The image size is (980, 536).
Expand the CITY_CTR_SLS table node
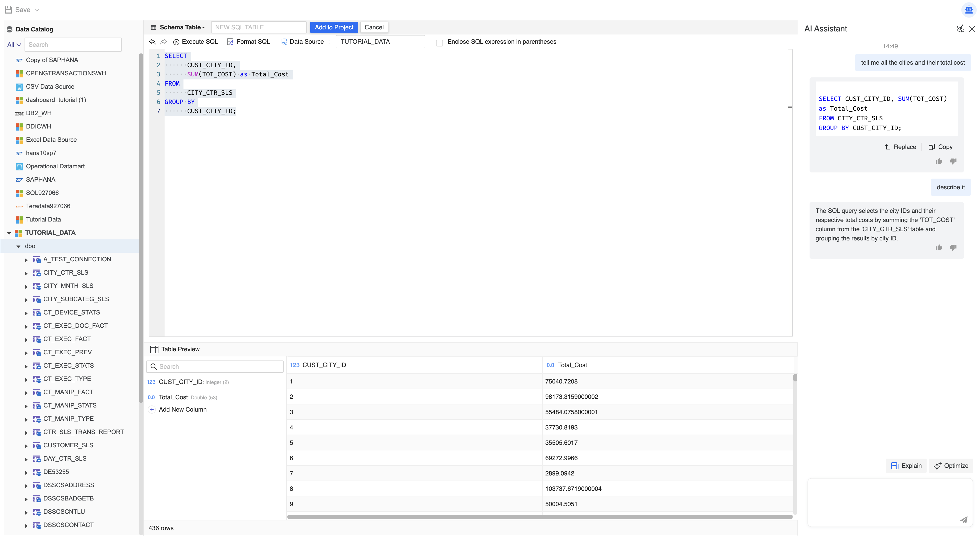[x=26, y=273]
